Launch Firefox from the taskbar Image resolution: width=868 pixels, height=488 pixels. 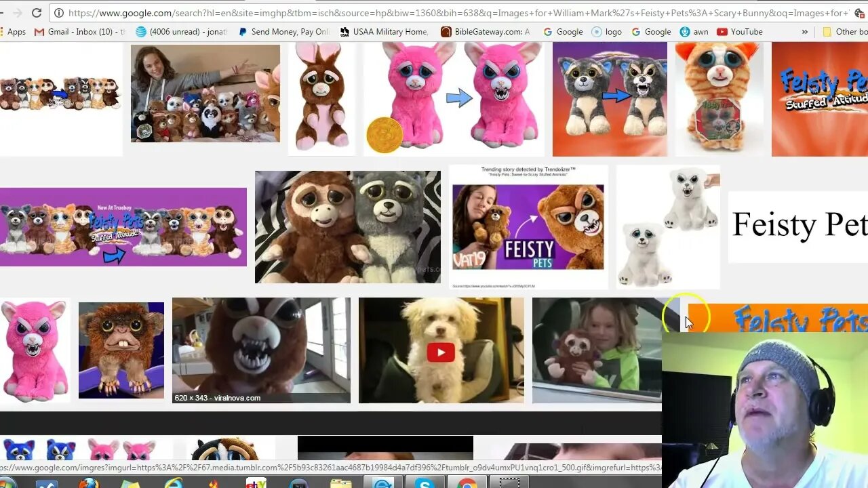pyautogui.click(x=88, y=483)
